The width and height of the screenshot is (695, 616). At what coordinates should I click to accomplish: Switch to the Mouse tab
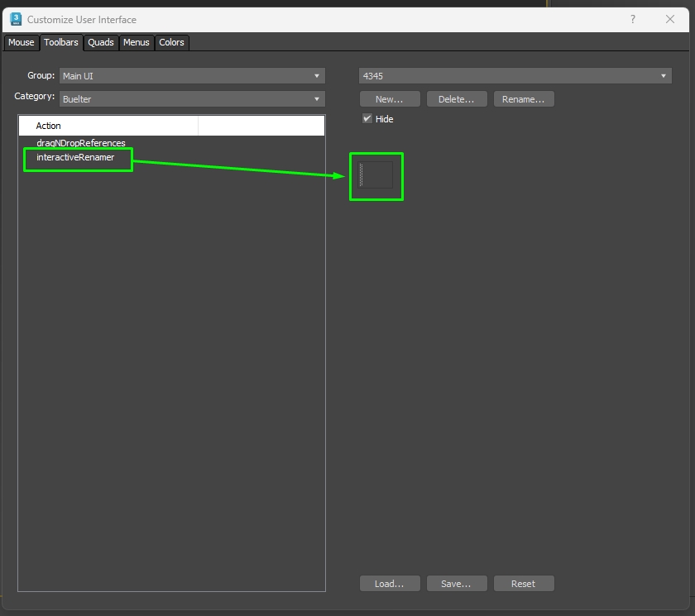(21, 42)
